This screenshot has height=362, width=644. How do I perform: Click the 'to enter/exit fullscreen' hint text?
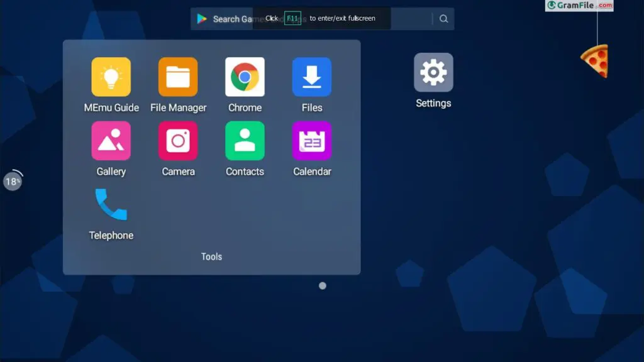(x=342, y=18)
